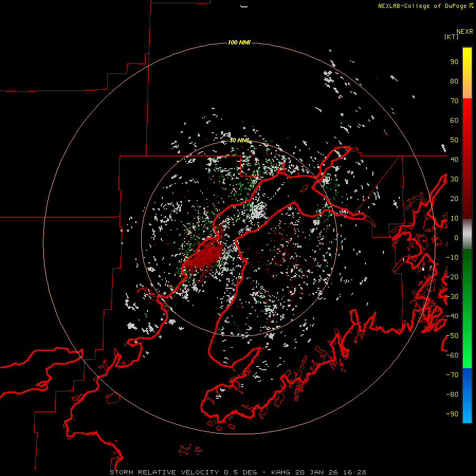Click the 90 value on velocity scale

[x=454, y=62]
